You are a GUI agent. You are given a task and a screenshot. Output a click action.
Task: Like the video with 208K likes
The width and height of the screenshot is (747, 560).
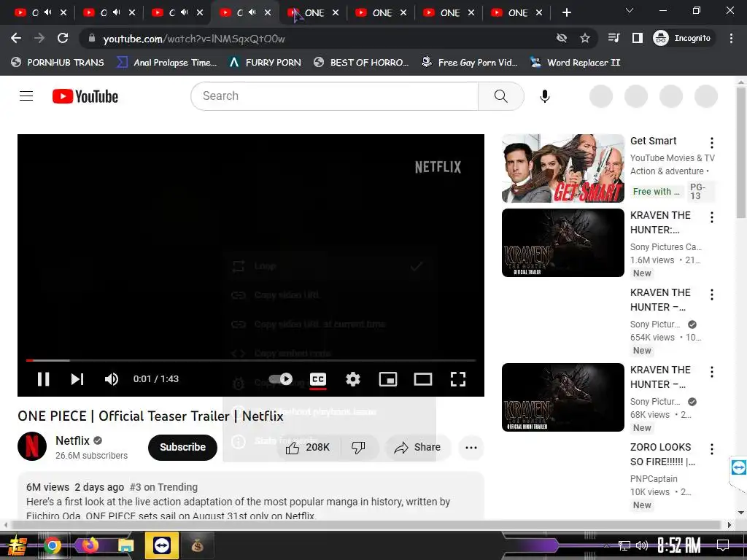click(308, 447)
